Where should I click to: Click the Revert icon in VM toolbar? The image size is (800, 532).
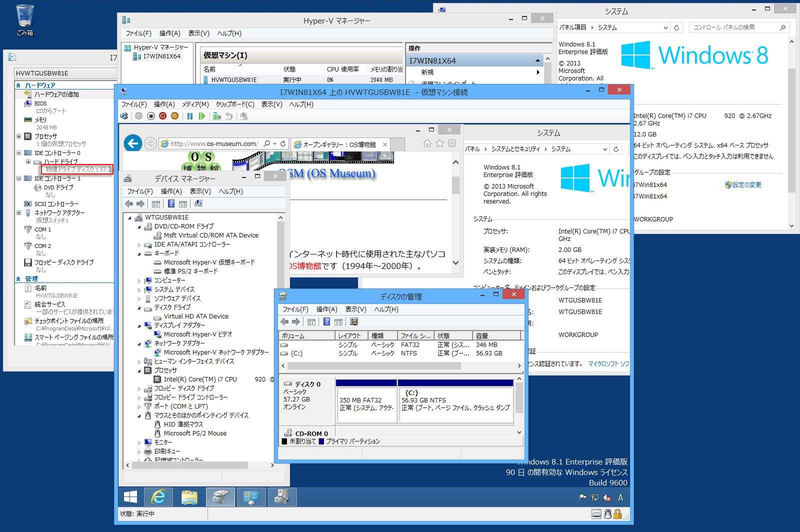coord(229,116)
